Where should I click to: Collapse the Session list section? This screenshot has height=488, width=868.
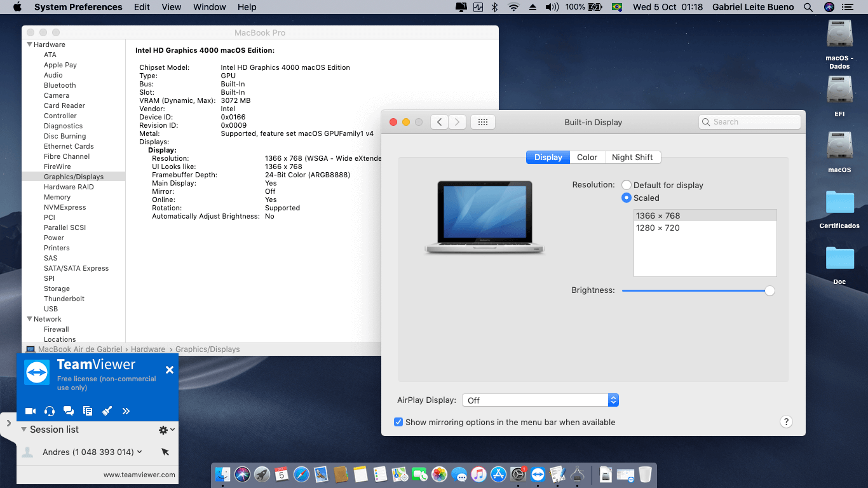pos(24,430)
